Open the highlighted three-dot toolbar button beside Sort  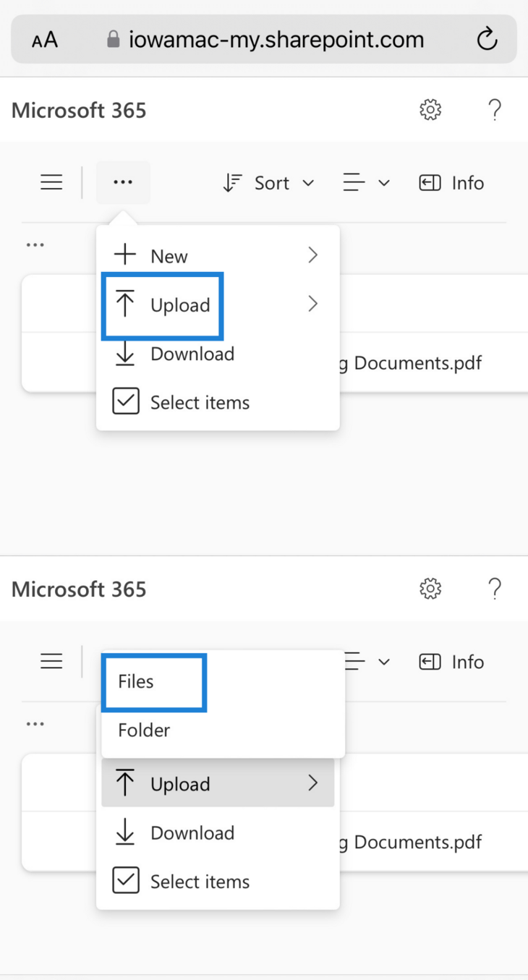click(x=123, y=182)
